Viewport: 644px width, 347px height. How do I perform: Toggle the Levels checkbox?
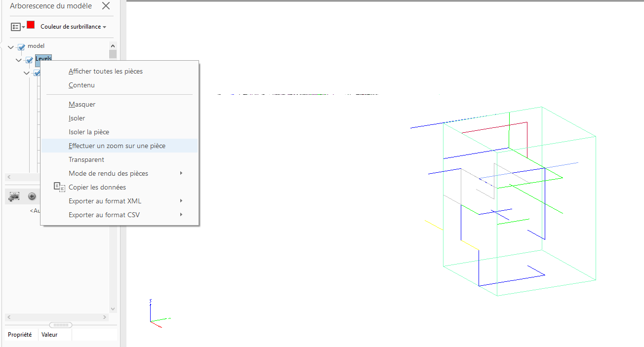(x=29, y=60)
